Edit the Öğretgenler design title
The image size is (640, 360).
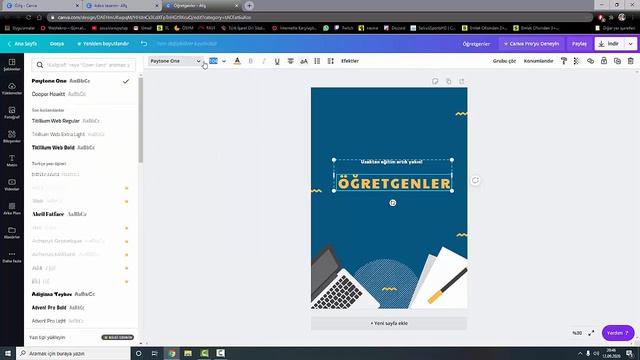[x=476, y=44]
